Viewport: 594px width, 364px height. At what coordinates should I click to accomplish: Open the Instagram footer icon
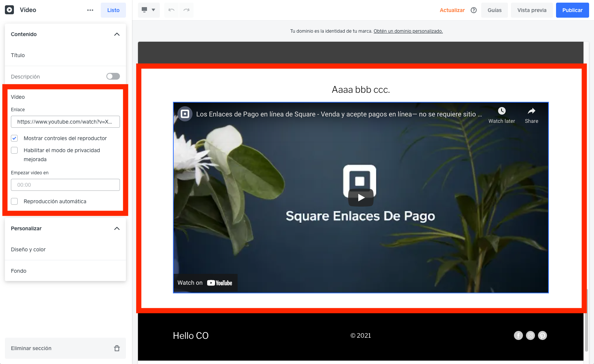[530, 335]
